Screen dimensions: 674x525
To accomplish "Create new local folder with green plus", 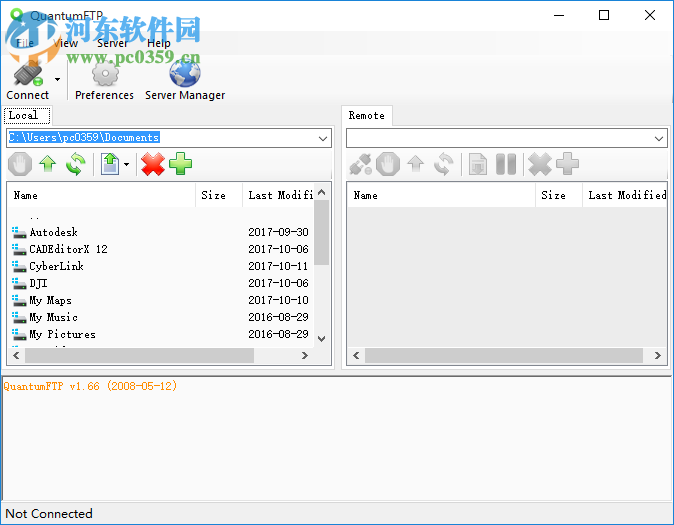I will click(x=181, y=164).
